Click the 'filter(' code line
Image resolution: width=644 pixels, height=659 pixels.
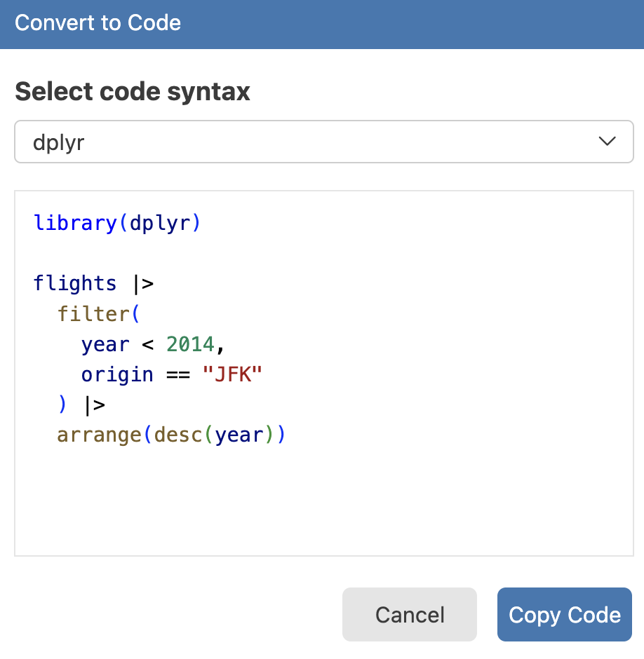click(98, 313)
